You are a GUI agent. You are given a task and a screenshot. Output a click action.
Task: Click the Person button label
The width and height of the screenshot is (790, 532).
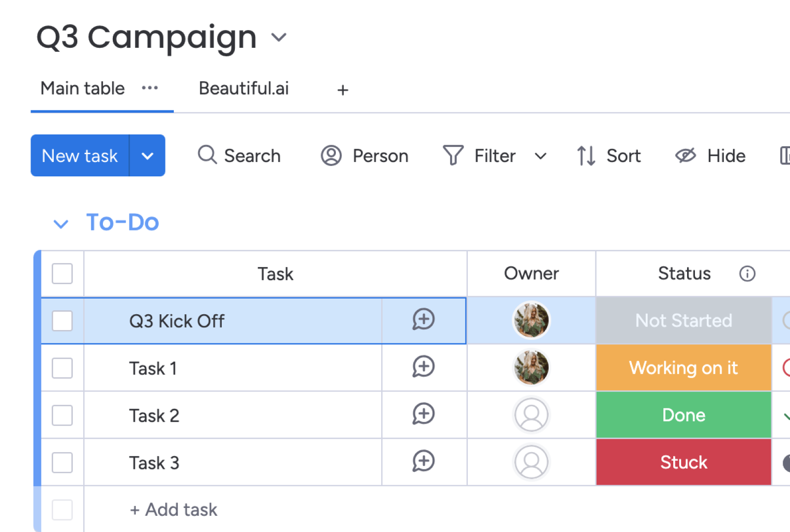380,156
